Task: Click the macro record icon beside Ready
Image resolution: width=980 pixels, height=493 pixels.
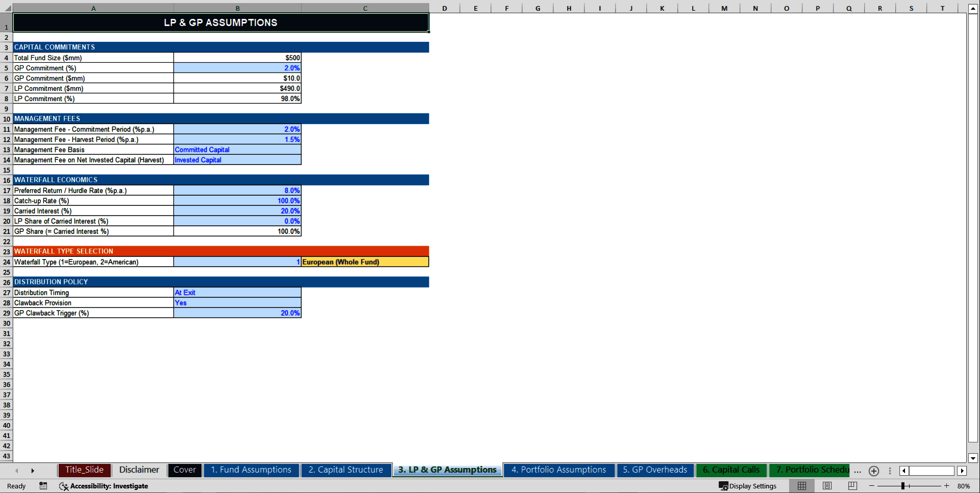Action: tap(43, 486)
